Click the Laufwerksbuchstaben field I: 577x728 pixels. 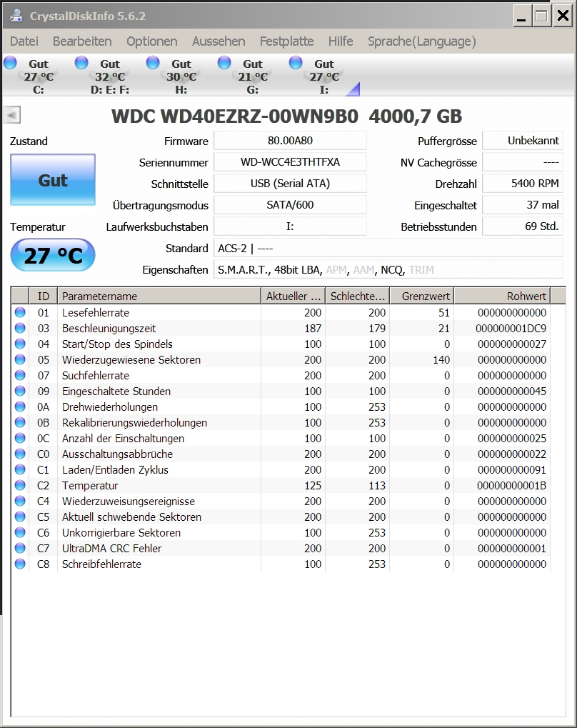pos(290,226)
